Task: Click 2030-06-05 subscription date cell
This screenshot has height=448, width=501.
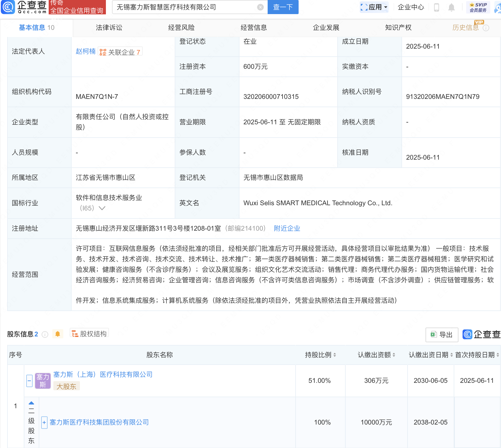Action: pos(430,381)
